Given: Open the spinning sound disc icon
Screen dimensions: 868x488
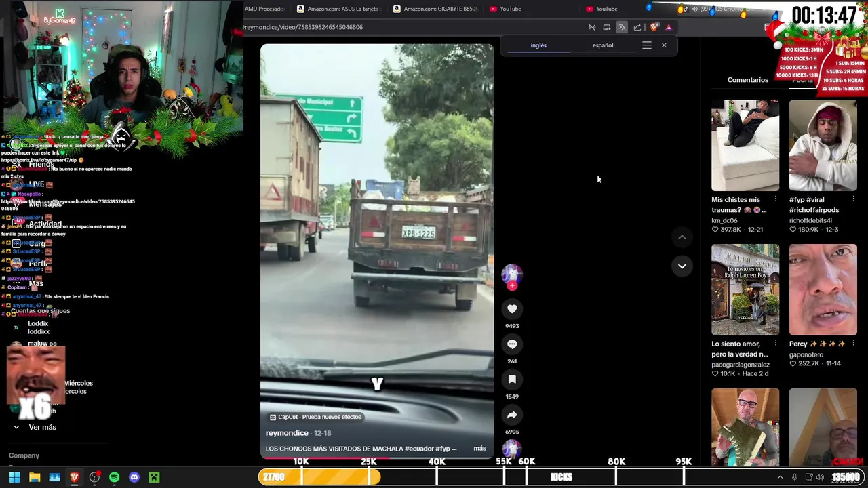Looking at the screenshot, I should 512,449.
